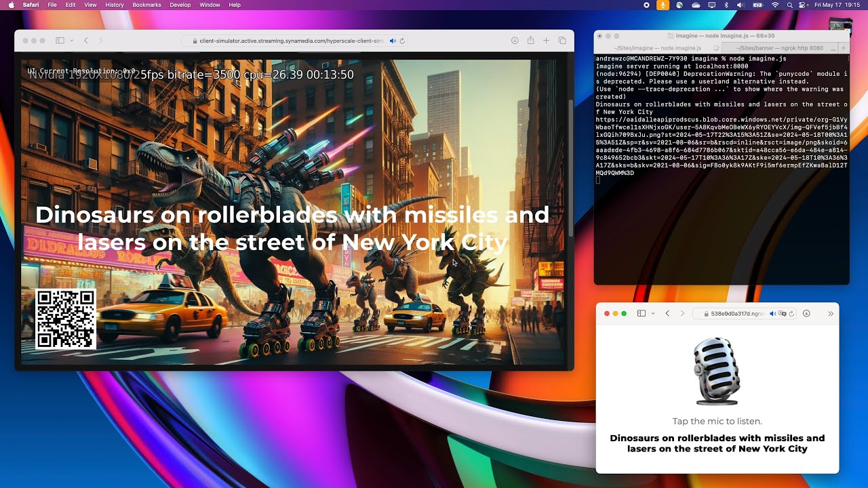Open the Edit menu
The image size is (868, 488).
click(71, 5)
